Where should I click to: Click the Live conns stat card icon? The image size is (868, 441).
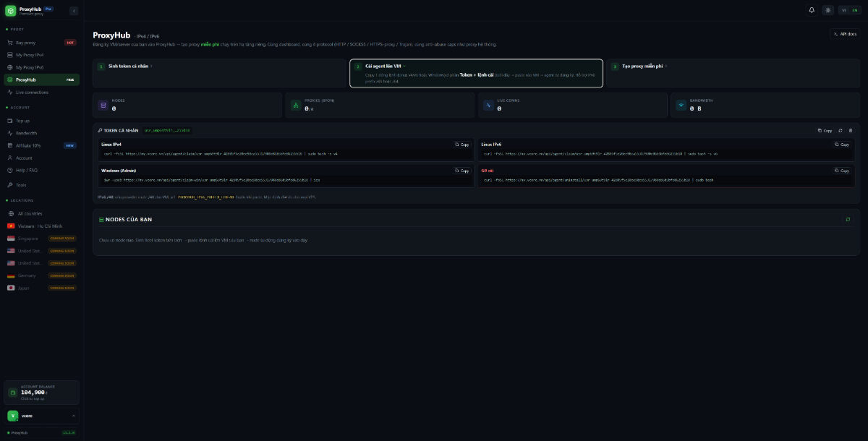pyautogui.click(x=488, y=106)
